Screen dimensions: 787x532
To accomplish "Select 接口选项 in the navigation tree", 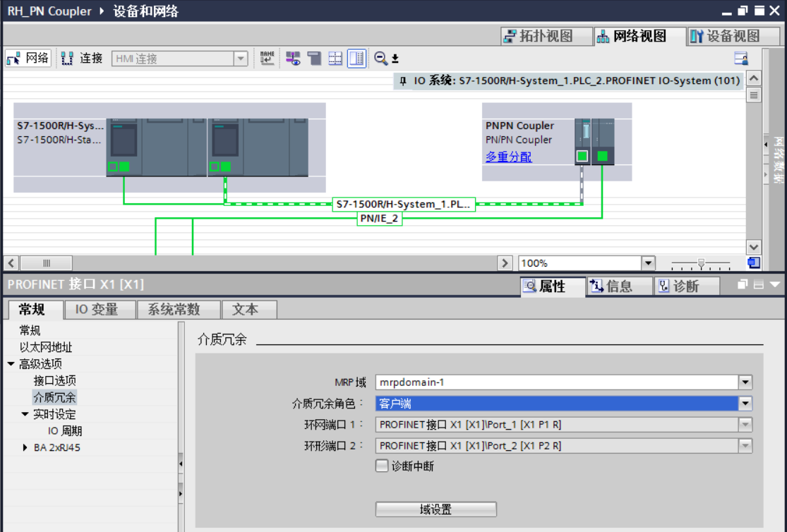I will (x=55, y=380).
